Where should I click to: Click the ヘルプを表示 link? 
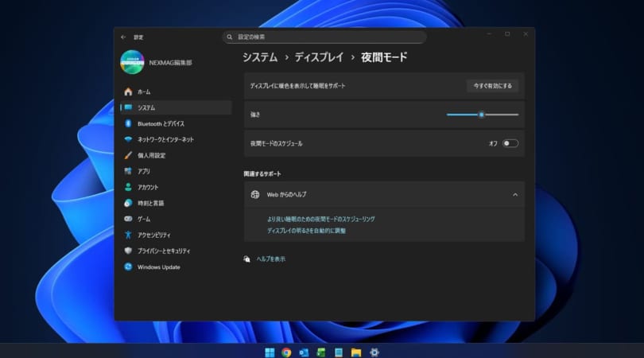[270, 259]
